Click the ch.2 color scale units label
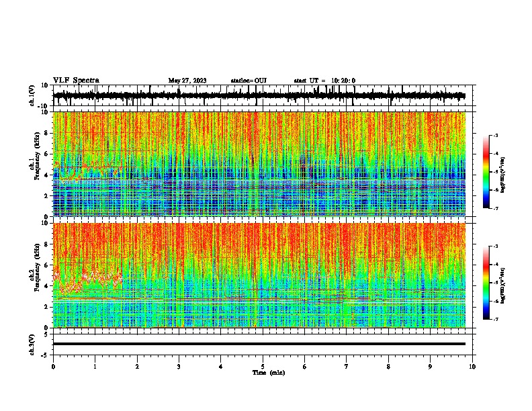The image size is (532, 411). click(503, 285)
